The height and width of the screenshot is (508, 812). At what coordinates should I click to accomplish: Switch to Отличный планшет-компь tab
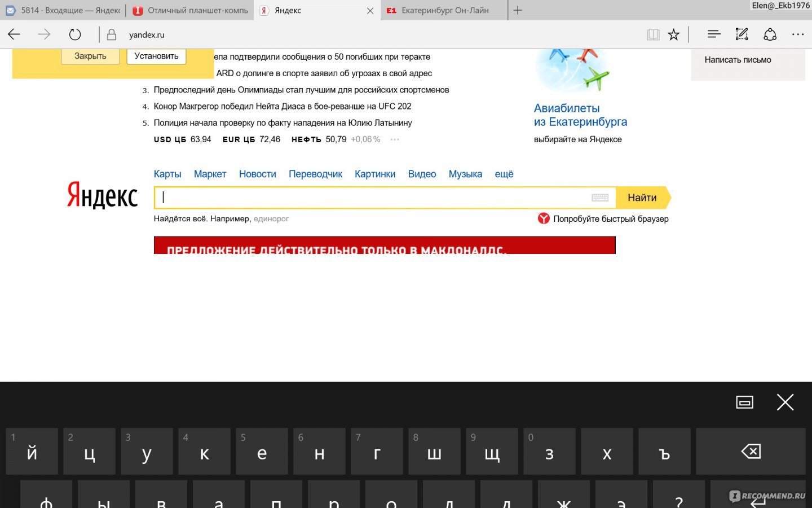click(x=190, y=10)
